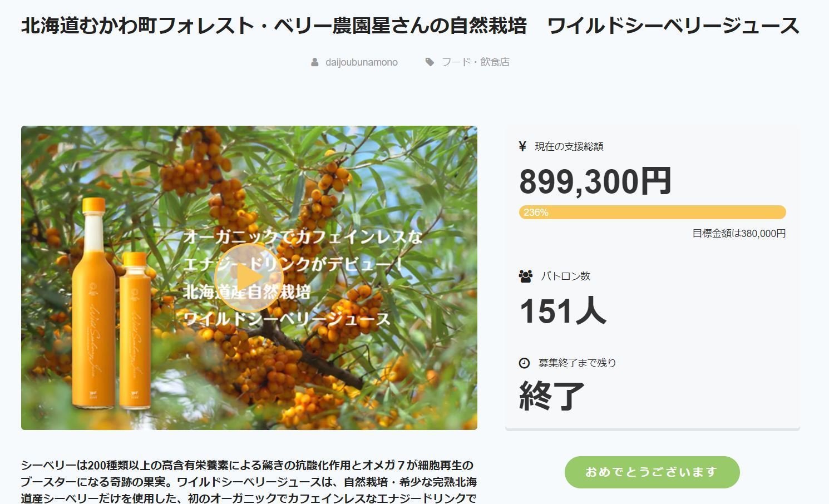This screenshot has width=829, height=504.
Task: Click the patrons group icon beside パトロン数
Action: click(525, 276)
